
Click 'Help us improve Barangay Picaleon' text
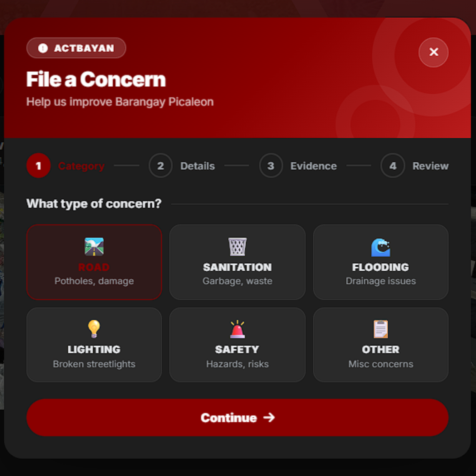point(120,102)
